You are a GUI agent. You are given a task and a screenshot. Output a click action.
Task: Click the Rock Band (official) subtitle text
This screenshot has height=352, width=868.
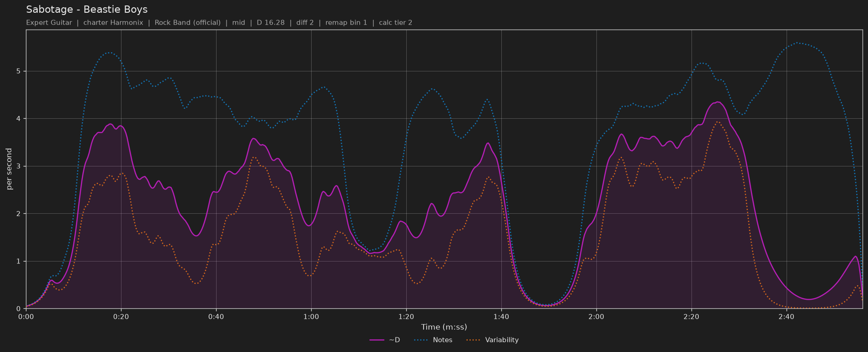[187, 23]
